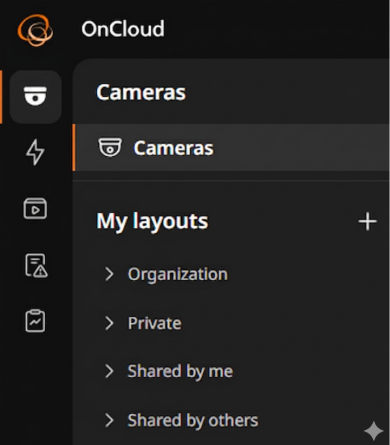Expand the Shared by me chevron

click(x=109, y=371)
